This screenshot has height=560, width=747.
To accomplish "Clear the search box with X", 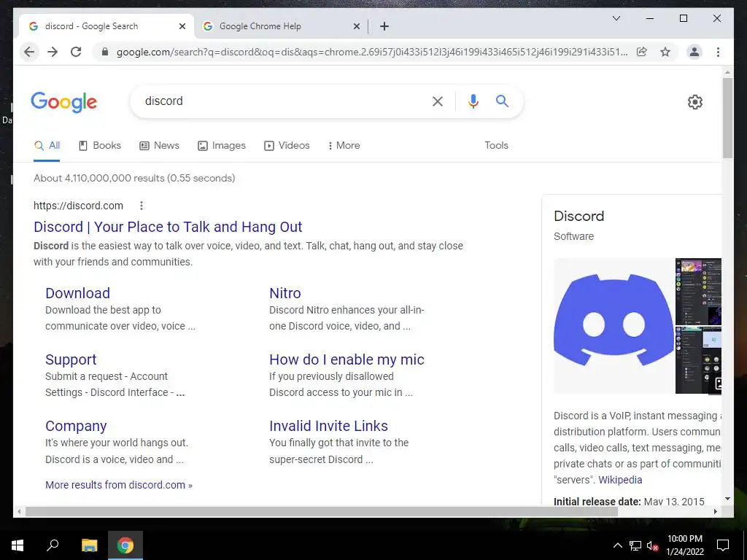I will (x=438, y=101).
